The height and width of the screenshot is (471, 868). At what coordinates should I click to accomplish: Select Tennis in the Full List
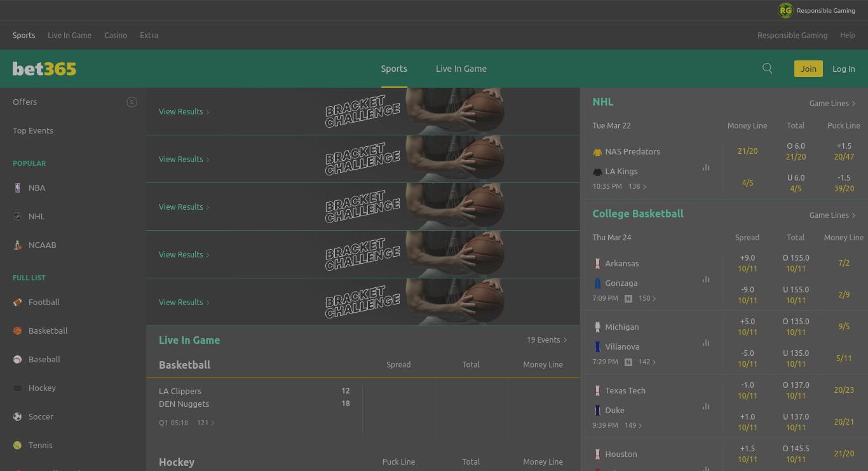click(40, 445)
